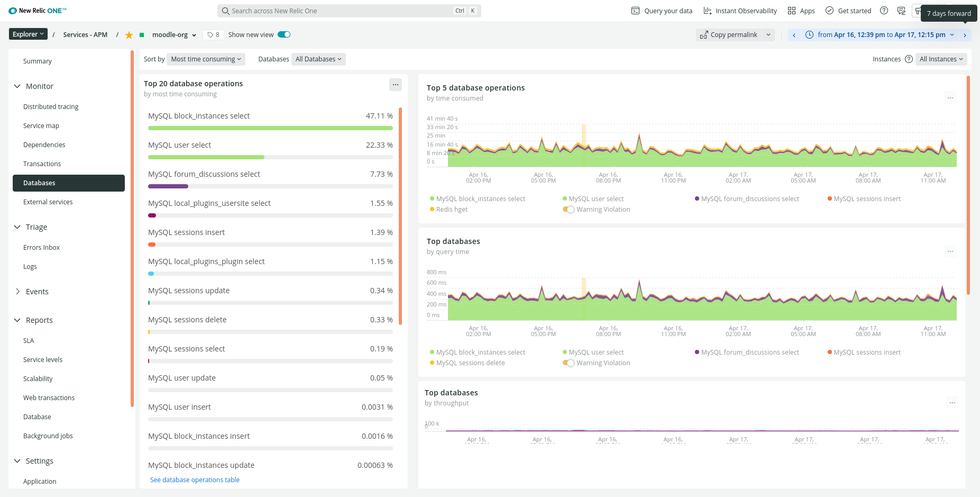Screen dimensions: 980x497
Task: Click the moodle-org green status indicator
Action: point(142,35)
